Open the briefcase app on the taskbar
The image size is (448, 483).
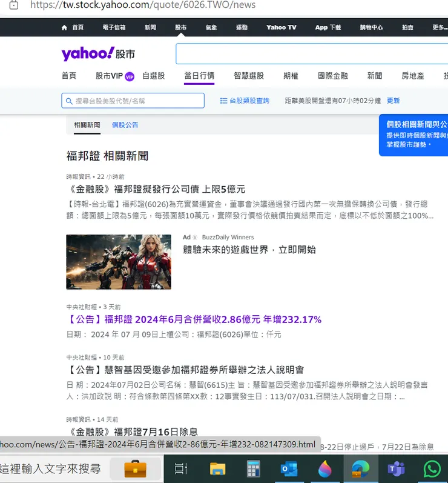click(x=136, y=469)
